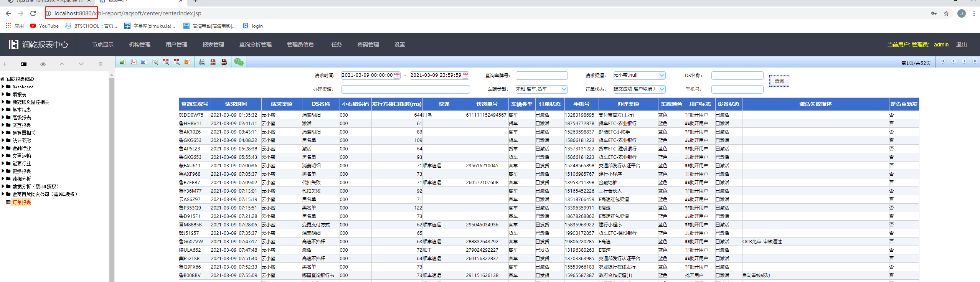Expand the 交通运输 tree folder
This screenshot has height=282, width=980.
pos(3,156)
